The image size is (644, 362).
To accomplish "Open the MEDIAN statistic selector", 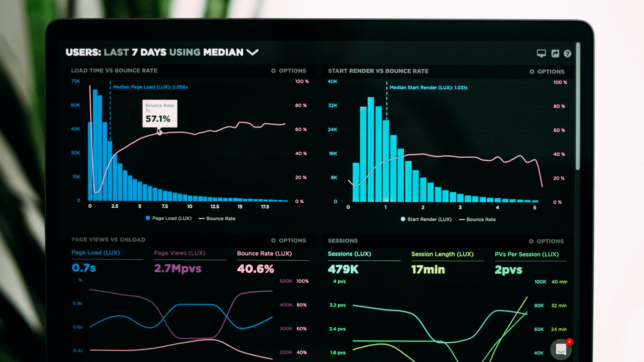I will point(223,52).
